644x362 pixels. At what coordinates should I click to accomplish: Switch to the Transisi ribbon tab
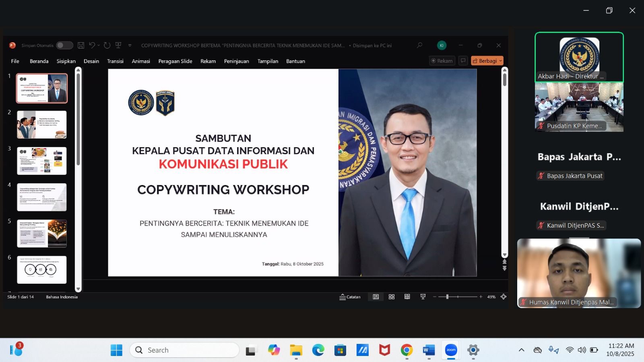[x=115, y=61]
